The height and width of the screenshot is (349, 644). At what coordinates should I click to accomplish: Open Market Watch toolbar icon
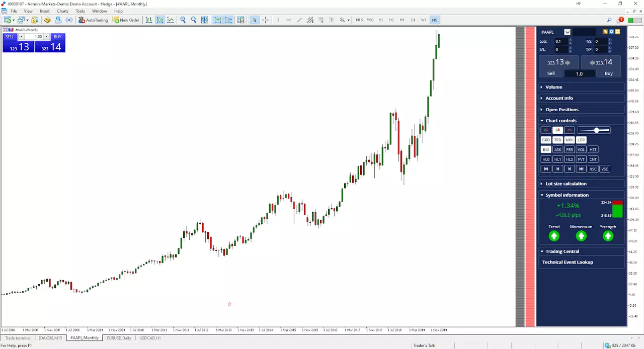[35, 20]
